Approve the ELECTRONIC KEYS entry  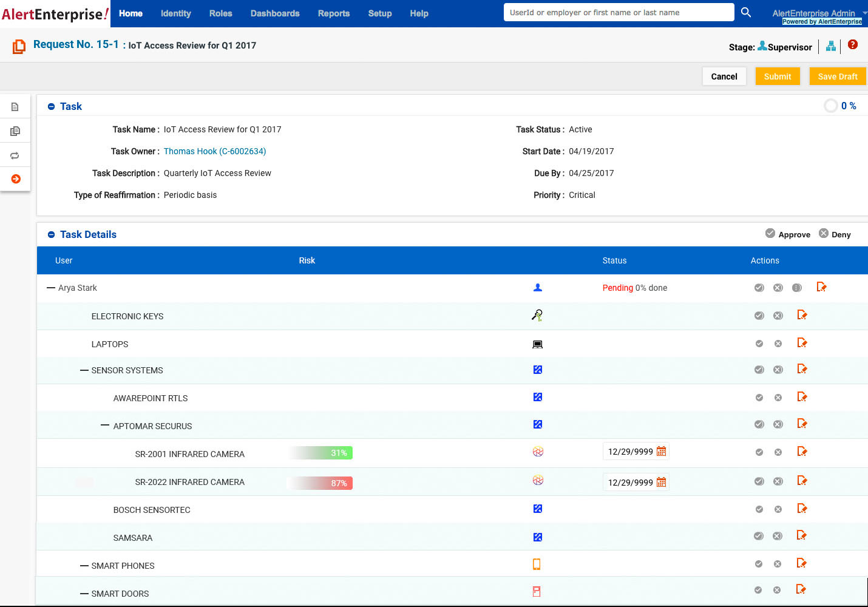pos(759,316)
